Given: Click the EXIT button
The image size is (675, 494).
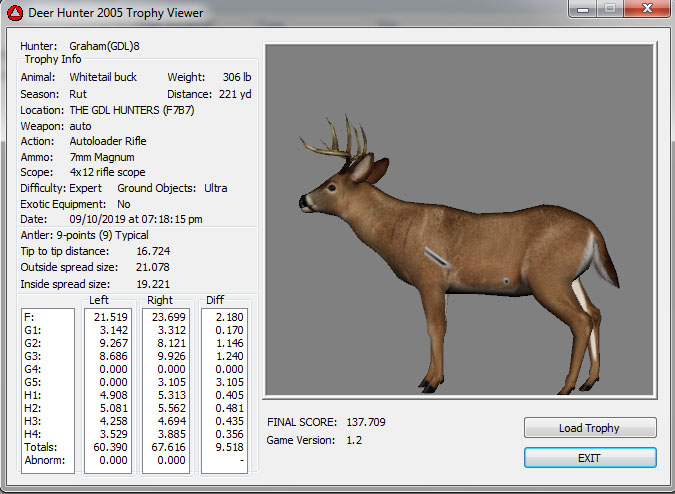Looking at the screenshot, I should pos(590,457).
